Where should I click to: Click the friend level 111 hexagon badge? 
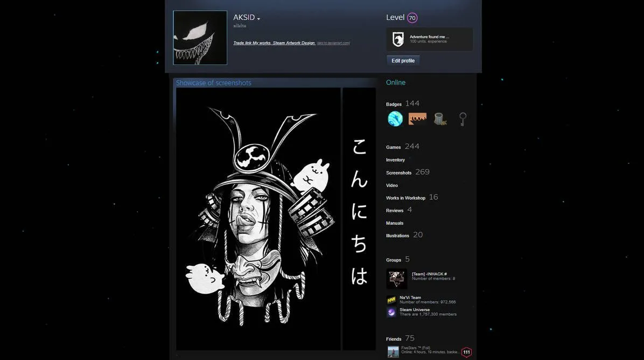[x=466, y=352]
